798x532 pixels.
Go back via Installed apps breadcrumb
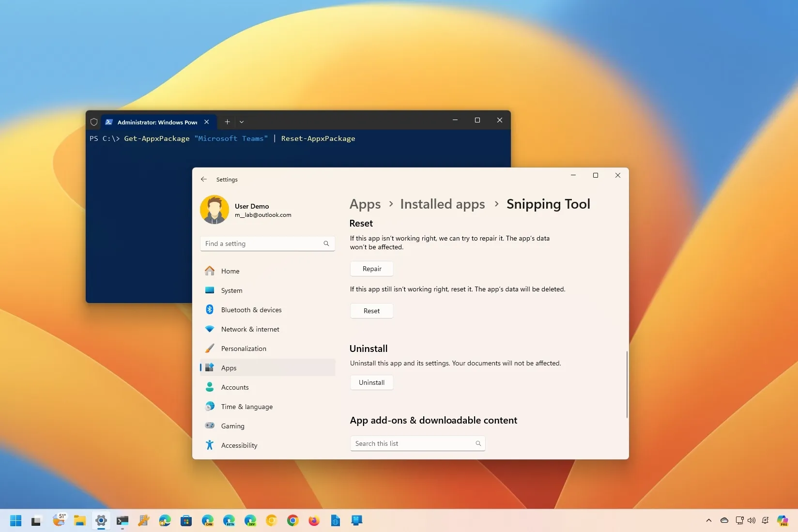click(x=442, y=204)
